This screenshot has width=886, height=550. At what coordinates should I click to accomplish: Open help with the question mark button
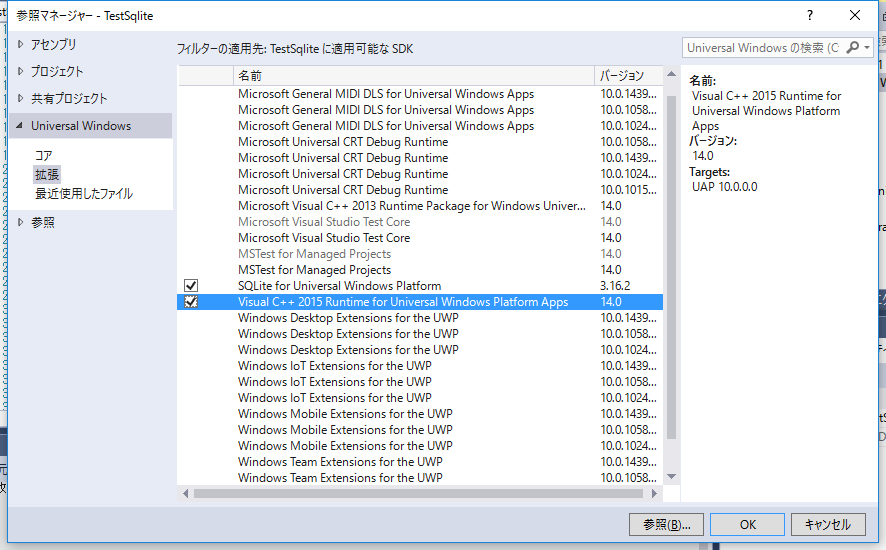tap(810, 15)
